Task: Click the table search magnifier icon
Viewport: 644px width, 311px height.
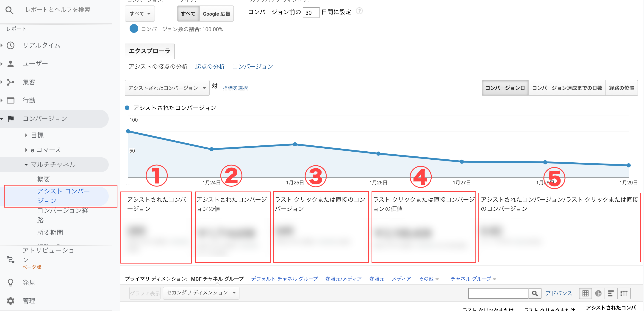Action: 535,293
